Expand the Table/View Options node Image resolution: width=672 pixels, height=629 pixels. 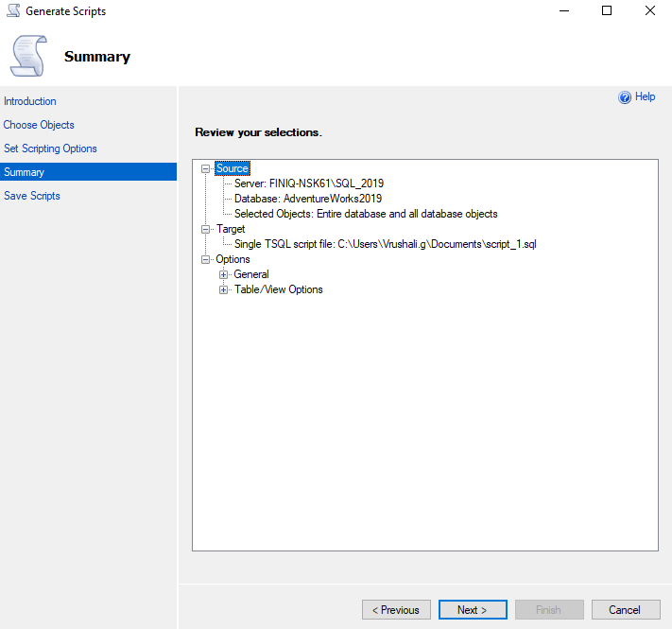click(224, 289)
